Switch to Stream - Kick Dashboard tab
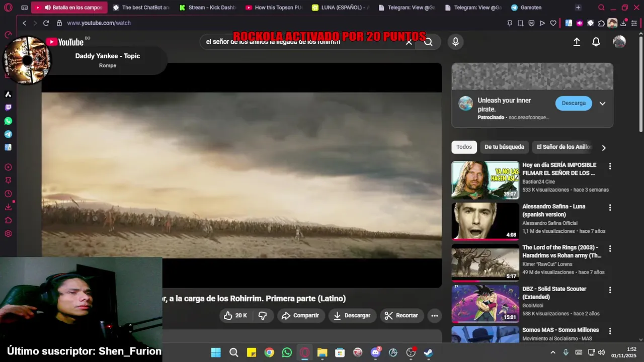 208,8
